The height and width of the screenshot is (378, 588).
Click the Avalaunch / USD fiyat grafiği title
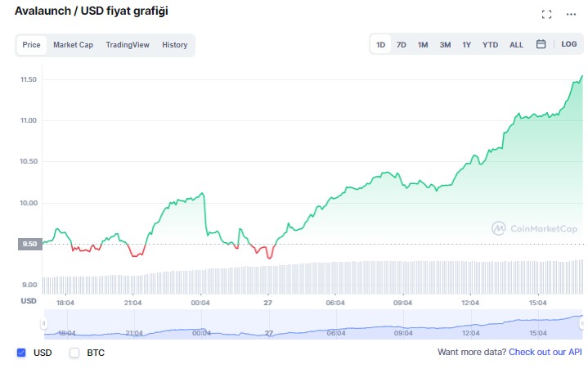pyautogui.click(x=92, y=11)
